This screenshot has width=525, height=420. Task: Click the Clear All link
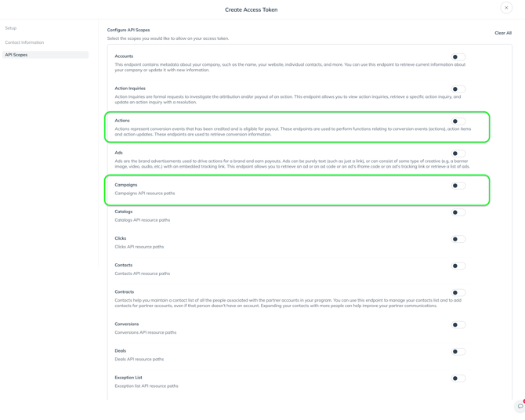pyautogui.click(x=503, y=33)
